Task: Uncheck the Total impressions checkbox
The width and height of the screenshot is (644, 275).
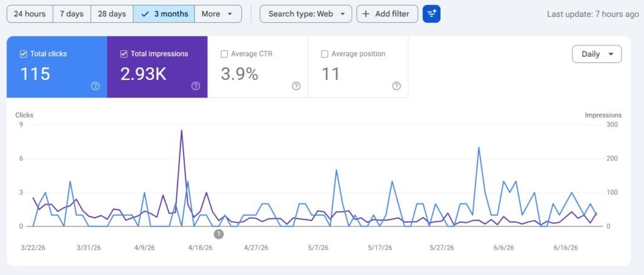Action: tap(124, 54)
